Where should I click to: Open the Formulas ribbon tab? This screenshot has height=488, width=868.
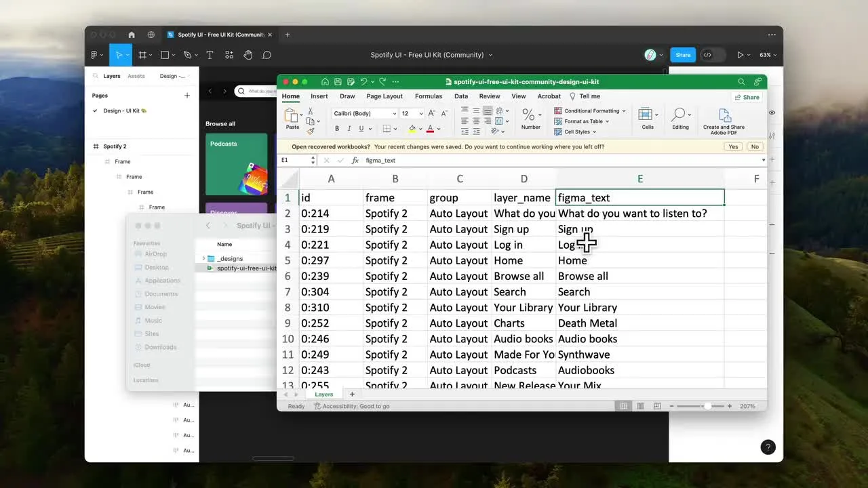click(x=428, y=96)
